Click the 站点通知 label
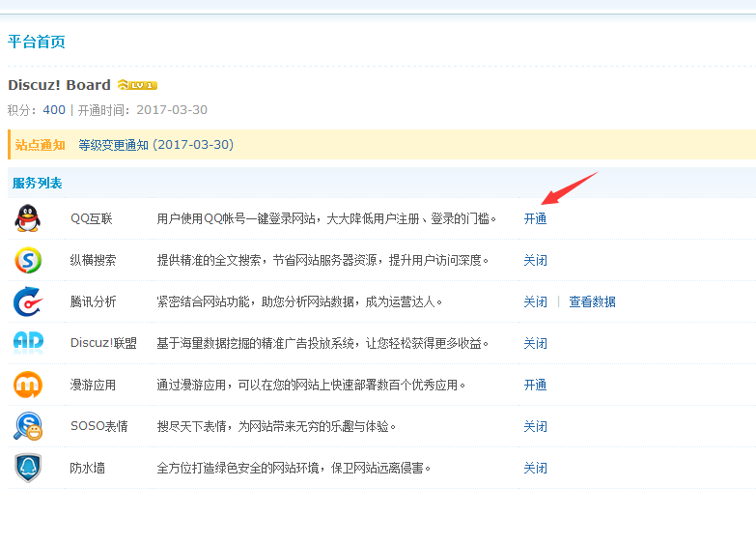This screenshot has height=544, width=756. coord(40,145)
